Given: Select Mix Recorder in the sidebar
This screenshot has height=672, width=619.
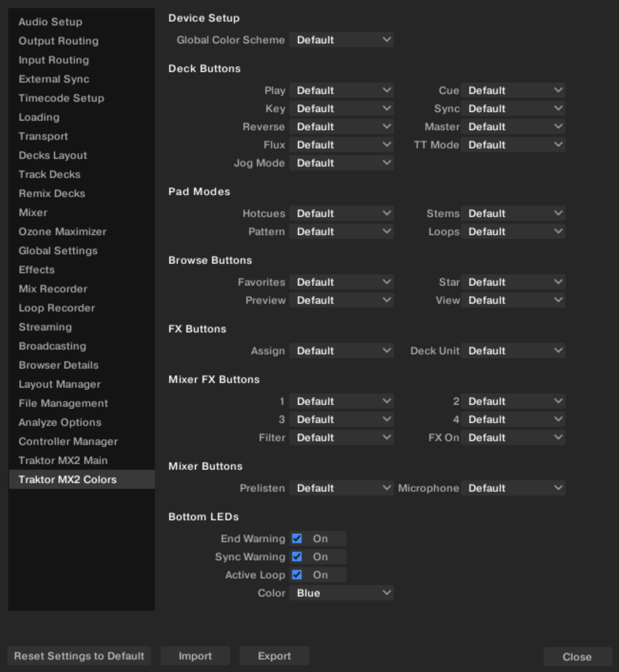Looking at the screenshot, I should [82, 289].
